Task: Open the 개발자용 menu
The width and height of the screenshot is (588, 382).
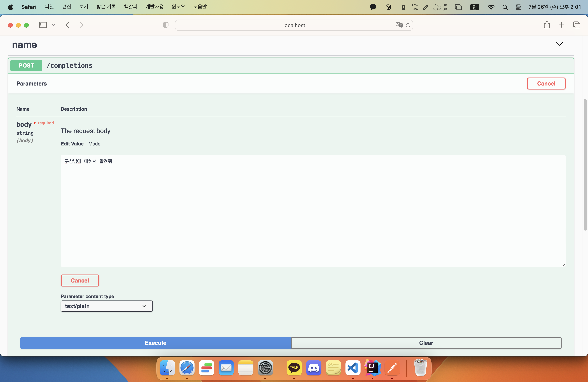Action: click(x=154, y=7)
